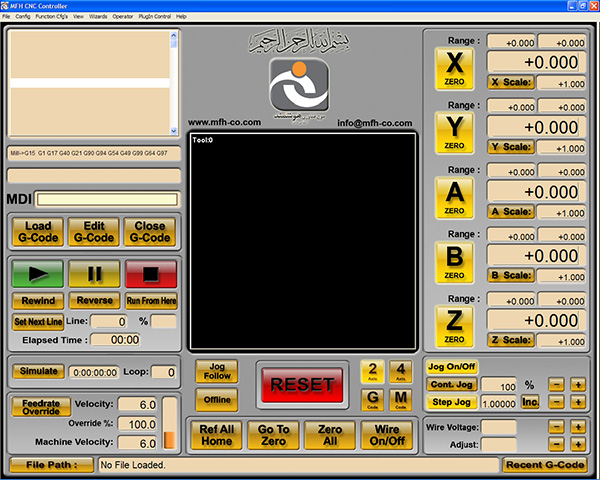Select the 2 Axis mode icon
Screen dimensions: 600x480
[x=372, y=371]
